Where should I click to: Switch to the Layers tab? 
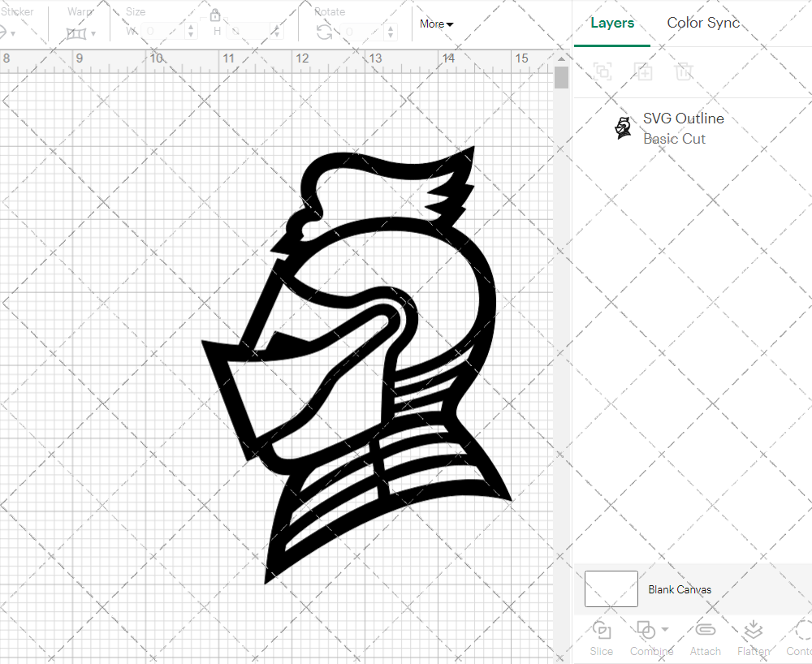tap(612, 23)
